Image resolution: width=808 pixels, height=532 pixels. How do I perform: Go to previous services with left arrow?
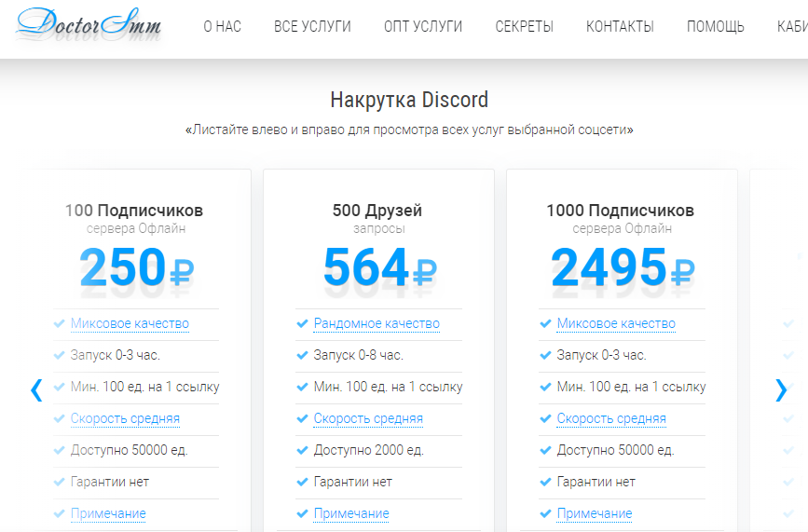(36, 389)
